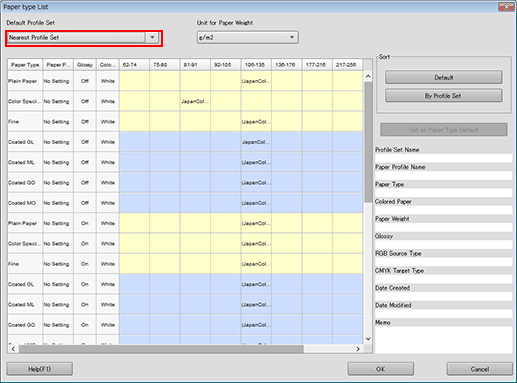This screenshot has width=517, height=383.
Task: Click the Glossy column header
Action: pyautogui.click(x=85, y=65)
